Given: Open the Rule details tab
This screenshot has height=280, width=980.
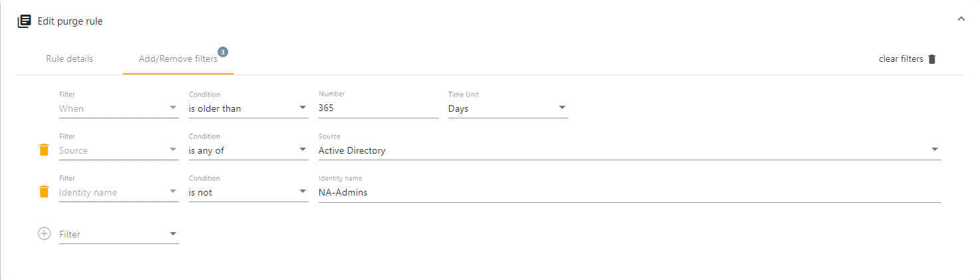Looking at the screenshot, I should (69, 59).
